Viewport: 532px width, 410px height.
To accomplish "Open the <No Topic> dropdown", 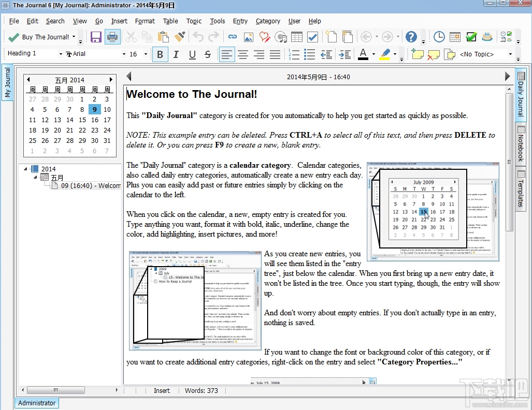I will tap(510, 54).
